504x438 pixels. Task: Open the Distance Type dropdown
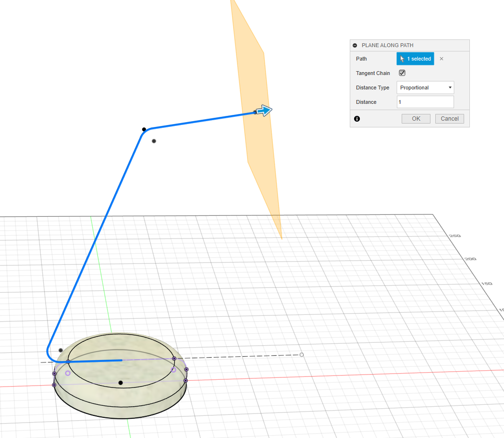click(x=425, y=88)
